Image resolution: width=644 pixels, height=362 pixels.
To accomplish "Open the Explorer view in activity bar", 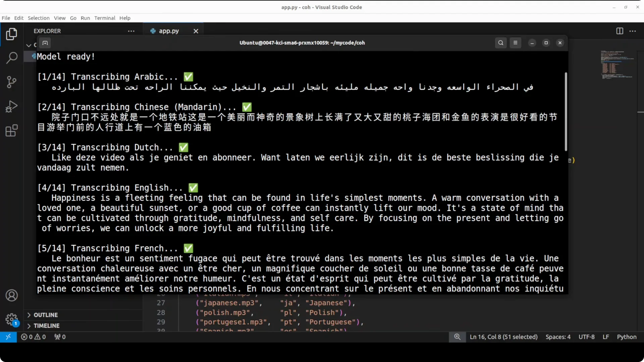I will pos(12,34).
